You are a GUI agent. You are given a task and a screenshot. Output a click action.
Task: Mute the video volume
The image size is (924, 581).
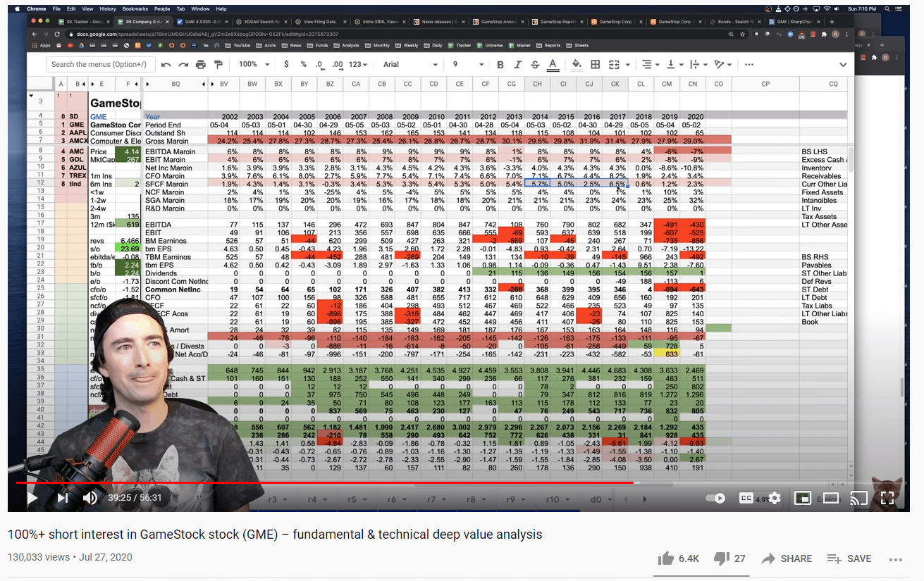click(90, 498)
